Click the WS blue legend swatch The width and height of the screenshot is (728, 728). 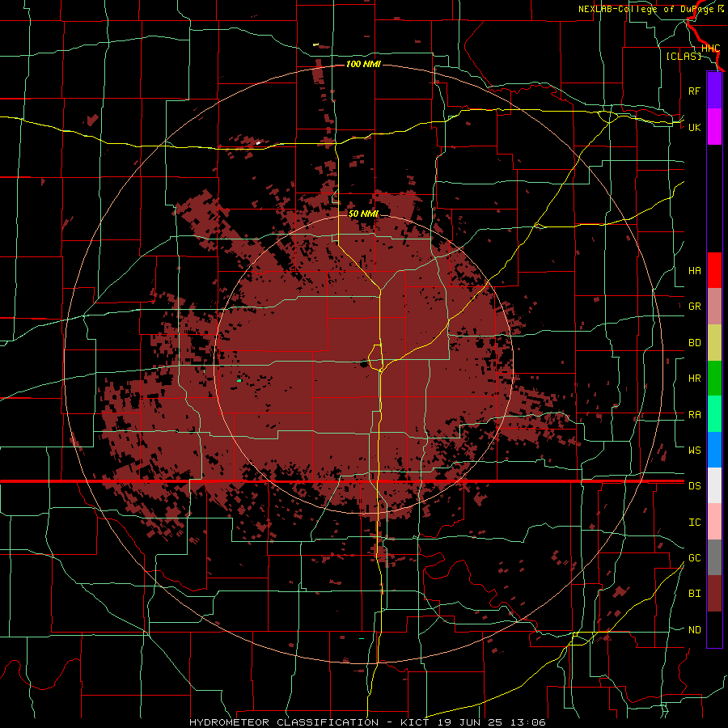(x=714, y=450)
